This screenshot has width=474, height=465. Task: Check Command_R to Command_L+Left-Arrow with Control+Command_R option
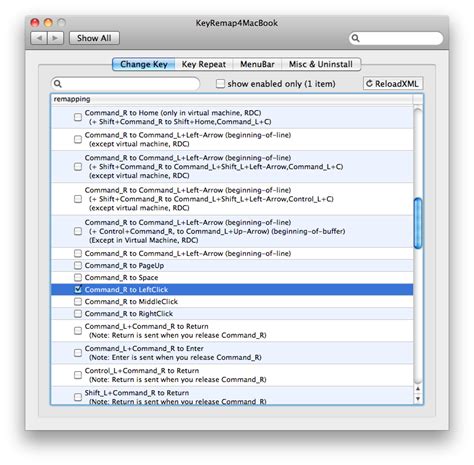78,231
